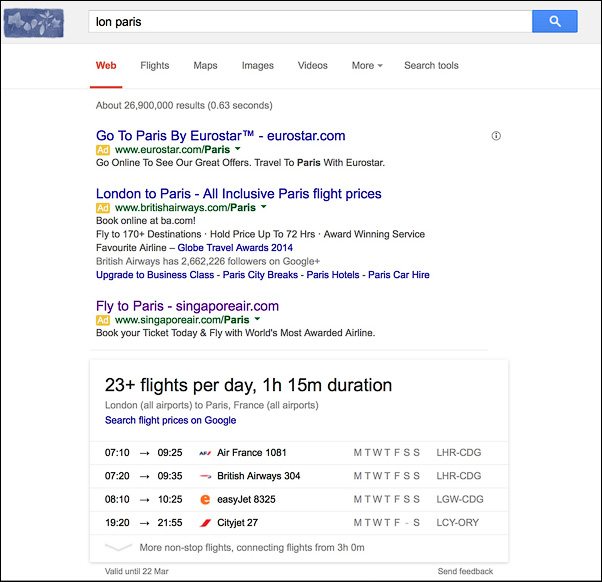602x582 pixels.
Task: Select the British Airways 304 flight row
Action: 299,476
